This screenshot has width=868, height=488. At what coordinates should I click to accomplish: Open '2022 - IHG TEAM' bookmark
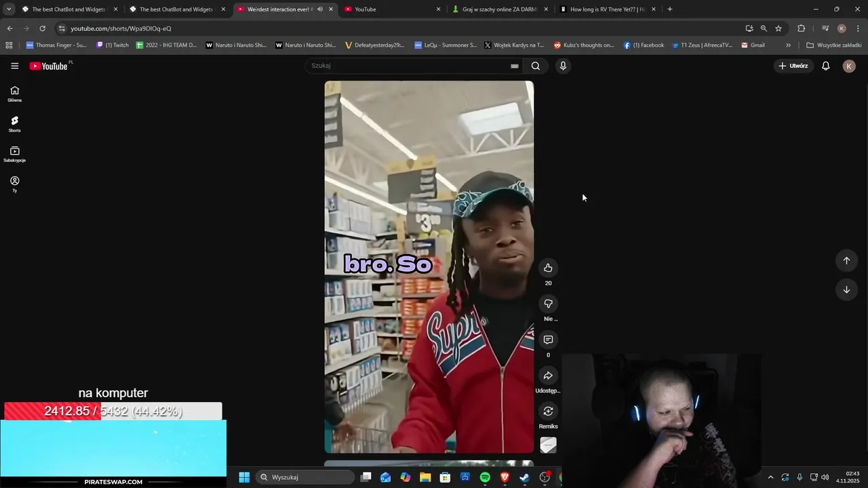166,45
